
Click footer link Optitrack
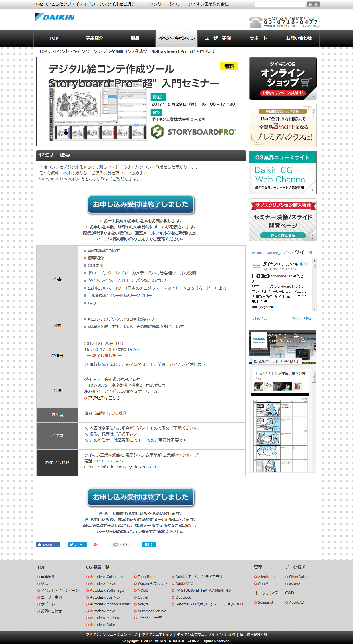(x=183, y=597)
